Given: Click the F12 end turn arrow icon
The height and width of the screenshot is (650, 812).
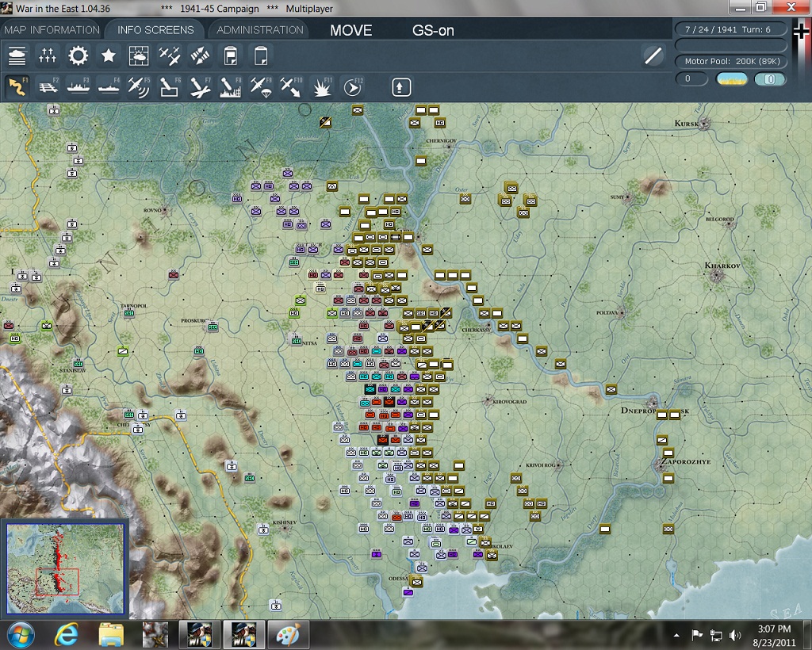Looking at the screenshot, I should click(353, 87).
